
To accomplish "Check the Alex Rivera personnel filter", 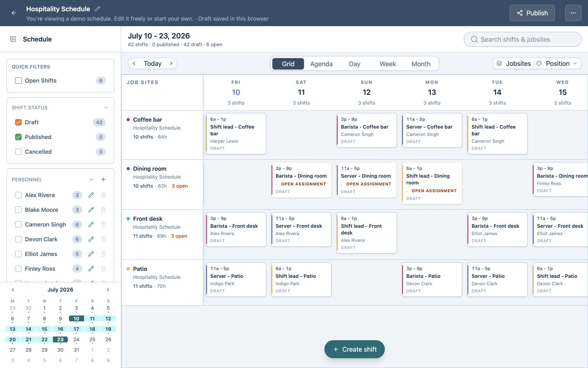I will [18, 195].
